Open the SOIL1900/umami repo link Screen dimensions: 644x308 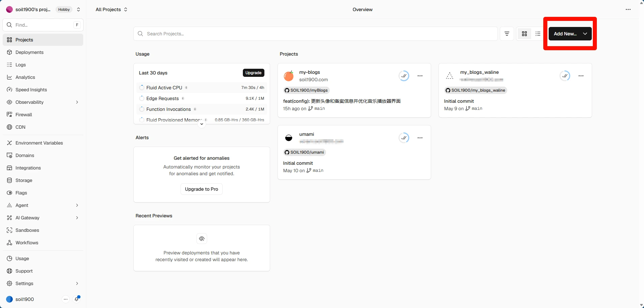coord(304,152)
